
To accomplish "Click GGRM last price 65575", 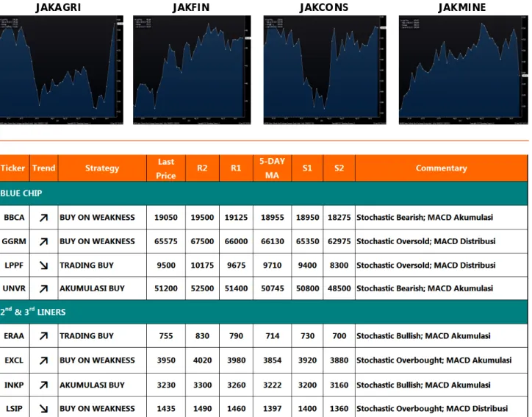I will 166,241.
